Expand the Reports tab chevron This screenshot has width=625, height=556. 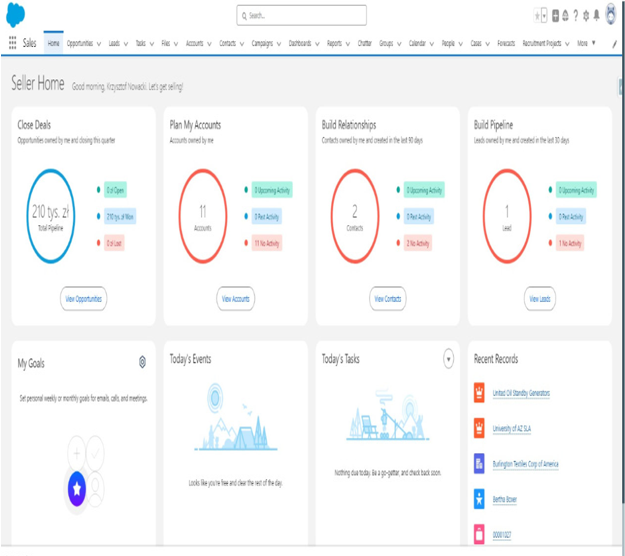click(x=348, y=44)
